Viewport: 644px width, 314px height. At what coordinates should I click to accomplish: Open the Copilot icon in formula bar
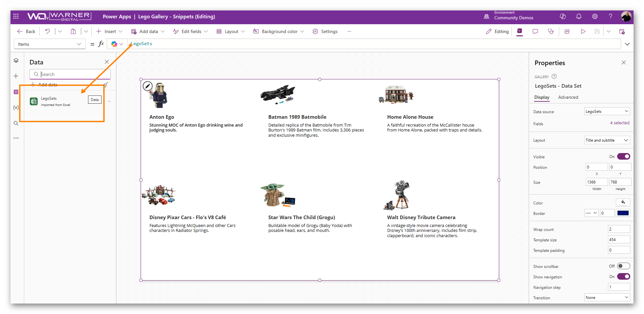tap(114, 44)
